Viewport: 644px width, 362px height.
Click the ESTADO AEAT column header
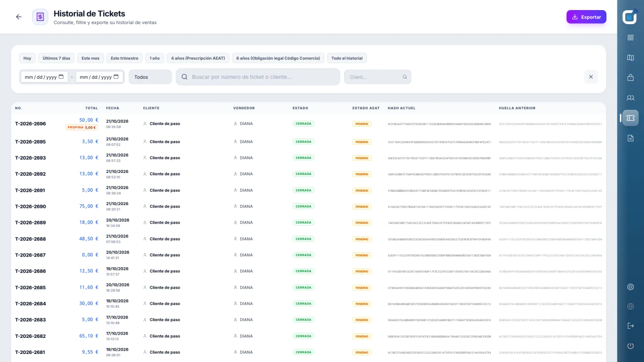pos(366,108)
